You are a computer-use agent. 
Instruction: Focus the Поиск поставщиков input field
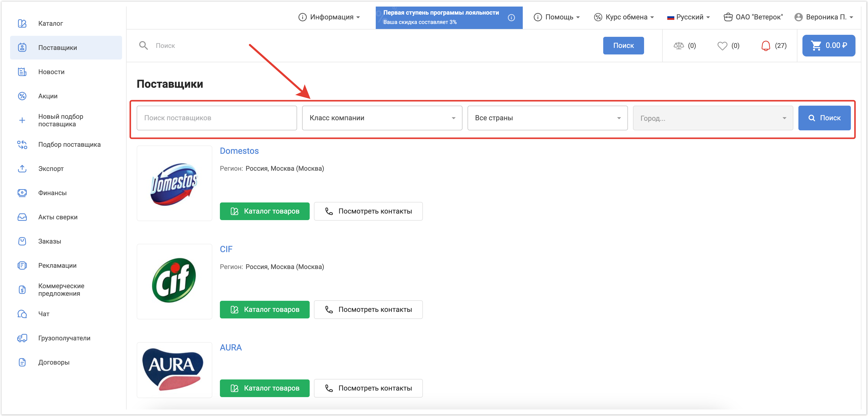point(217,118)
